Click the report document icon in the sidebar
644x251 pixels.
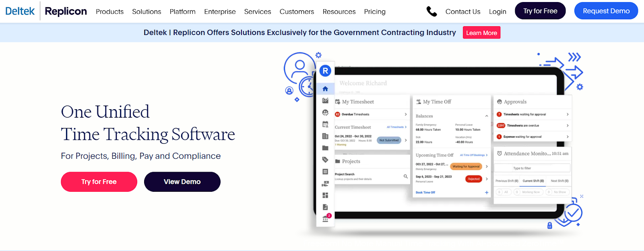325,207
